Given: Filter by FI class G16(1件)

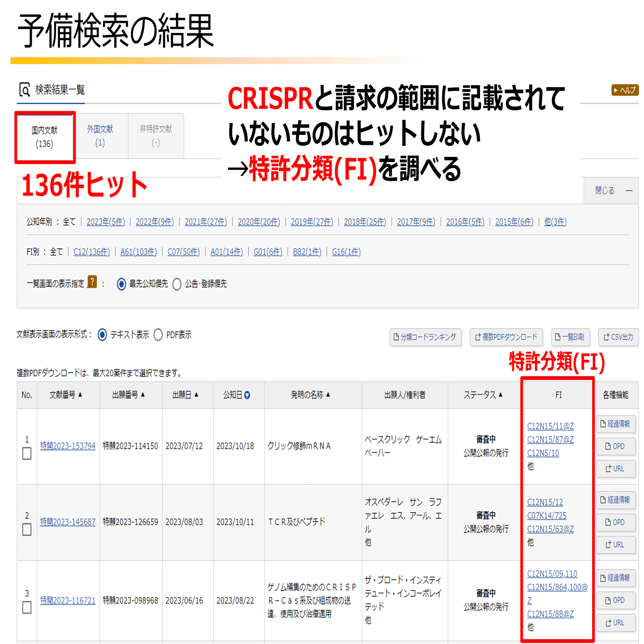Looking at the screenshot, I should pos(346,252).
